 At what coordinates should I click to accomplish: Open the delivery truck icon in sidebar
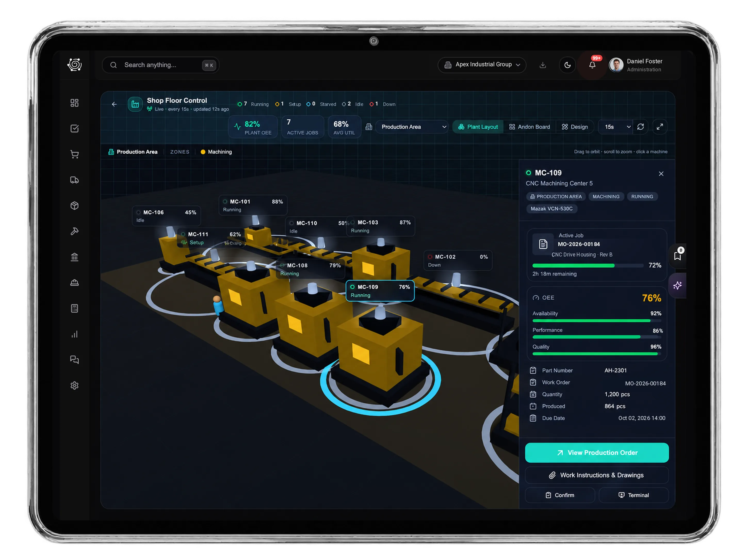[x=74, y=180]
